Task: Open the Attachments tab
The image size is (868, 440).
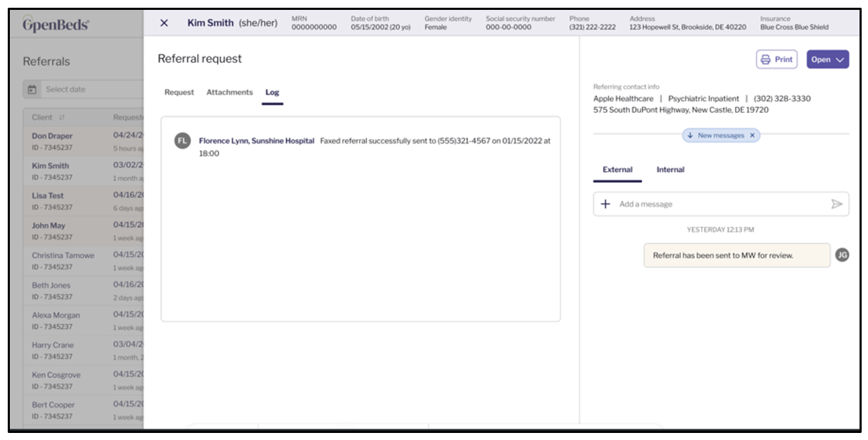Action: point(230,92)
